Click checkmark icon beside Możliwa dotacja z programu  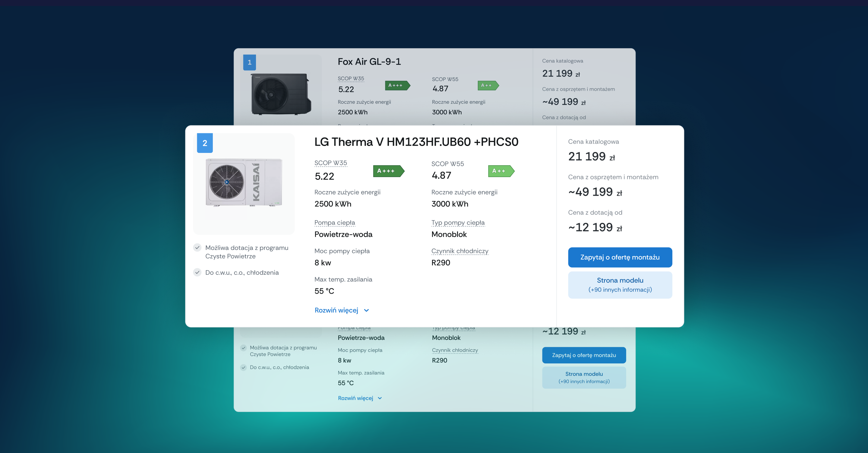[x=197, y=247]
